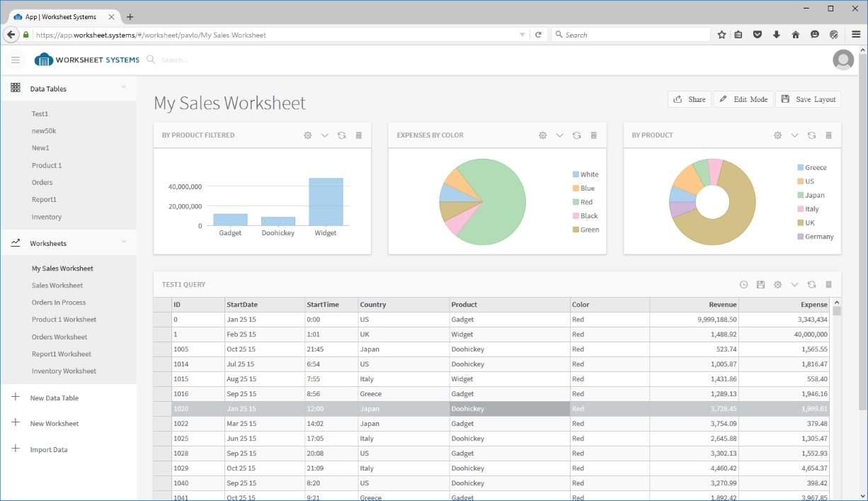Save the Test1 Query using disk icon
The height and width of the screenshot is (501, 868).
point(760,285)
